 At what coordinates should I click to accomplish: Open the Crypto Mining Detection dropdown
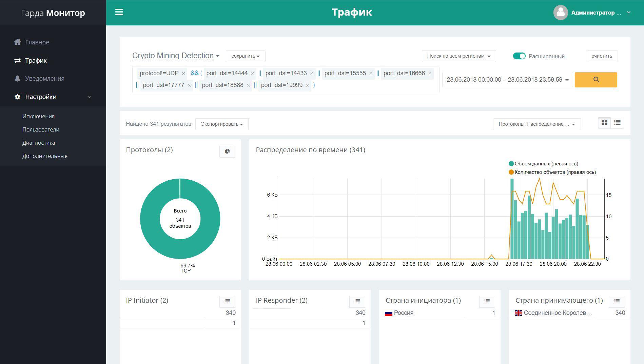176,56
